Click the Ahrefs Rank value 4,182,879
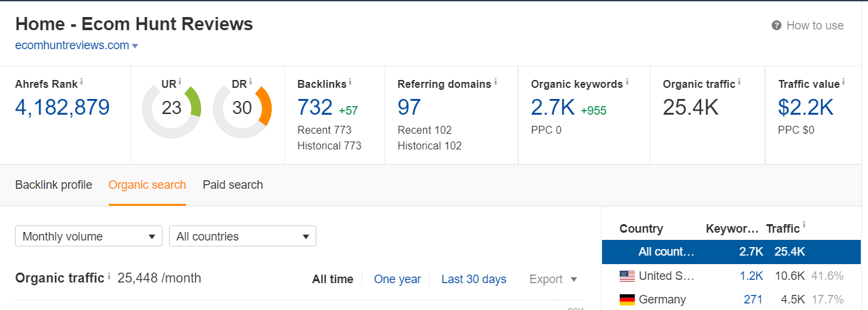Screen dimensions: 868x310 [x=62, y=107]
